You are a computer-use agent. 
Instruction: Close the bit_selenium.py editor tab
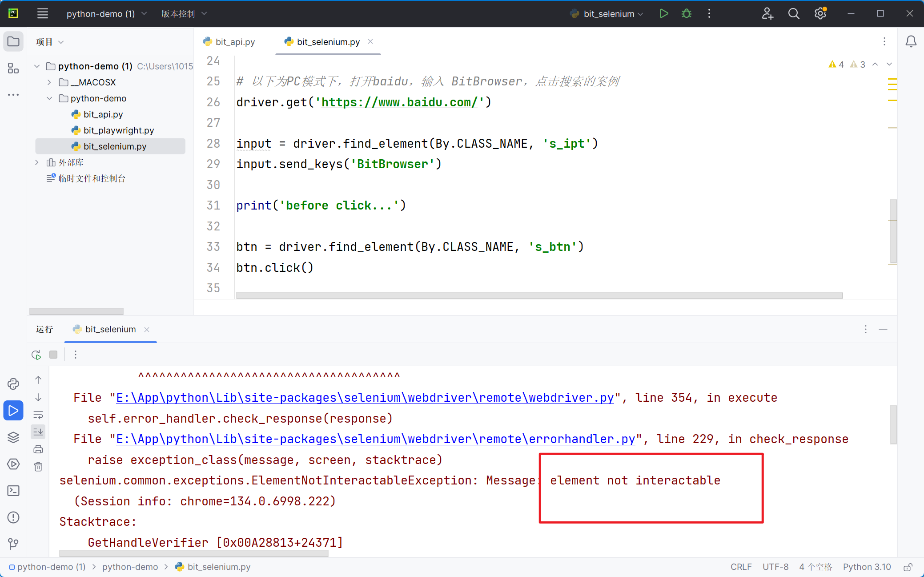(370, 41)
